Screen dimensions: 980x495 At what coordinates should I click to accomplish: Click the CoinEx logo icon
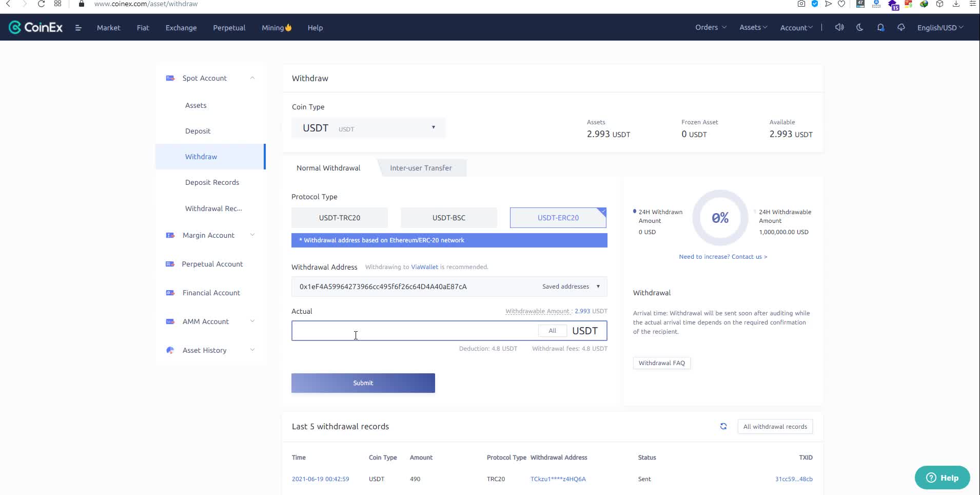tap(15, 28)
